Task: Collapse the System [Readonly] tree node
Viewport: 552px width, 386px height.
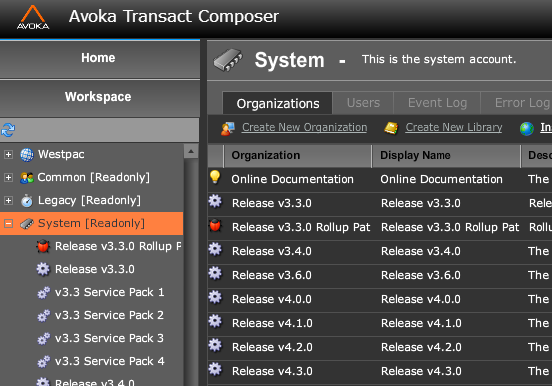Action: [8, 223]
